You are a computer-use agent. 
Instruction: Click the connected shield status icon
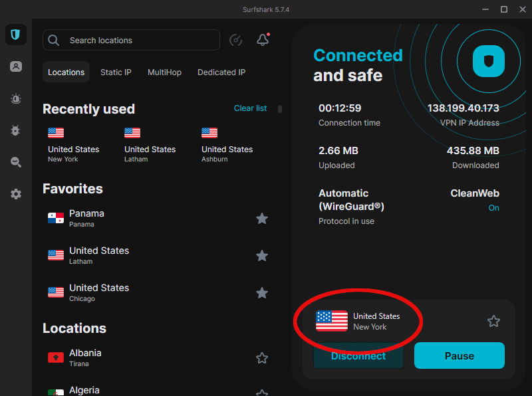(489, 61)
